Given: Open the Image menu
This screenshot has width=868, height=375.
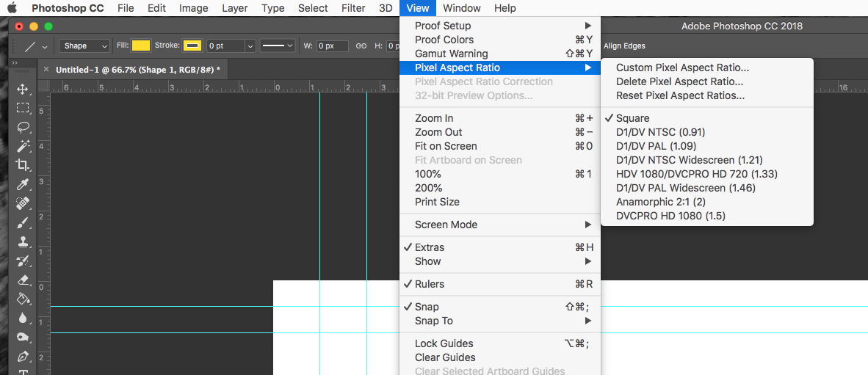Looking at the screenshot, I should [x=194, y=8].
